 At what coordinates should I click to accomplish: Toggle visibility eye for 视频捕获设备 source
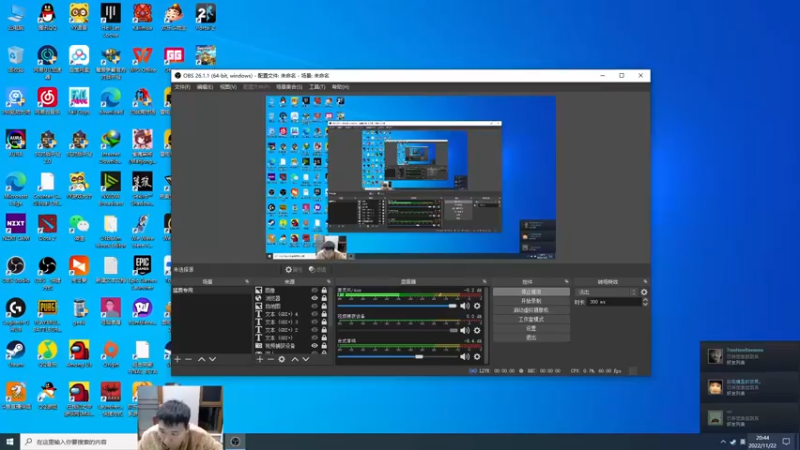[x=314, y=345]
